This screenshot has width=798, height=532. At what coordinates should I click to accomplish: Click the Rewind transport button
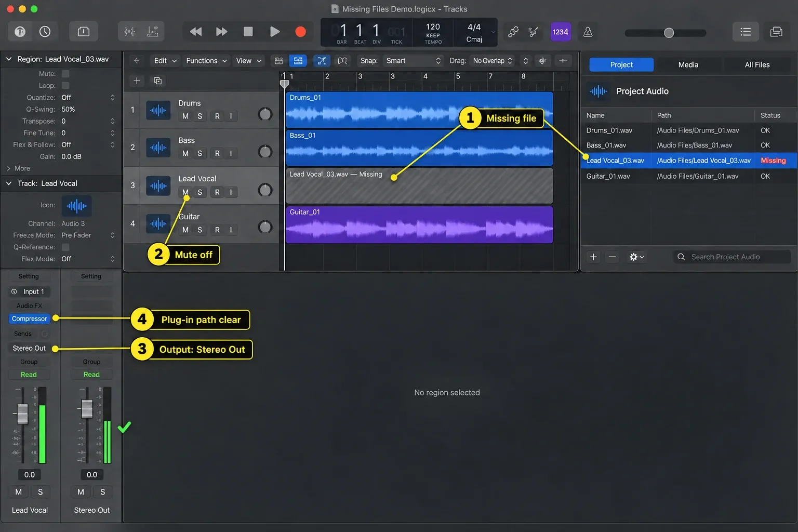coord(196,32)
